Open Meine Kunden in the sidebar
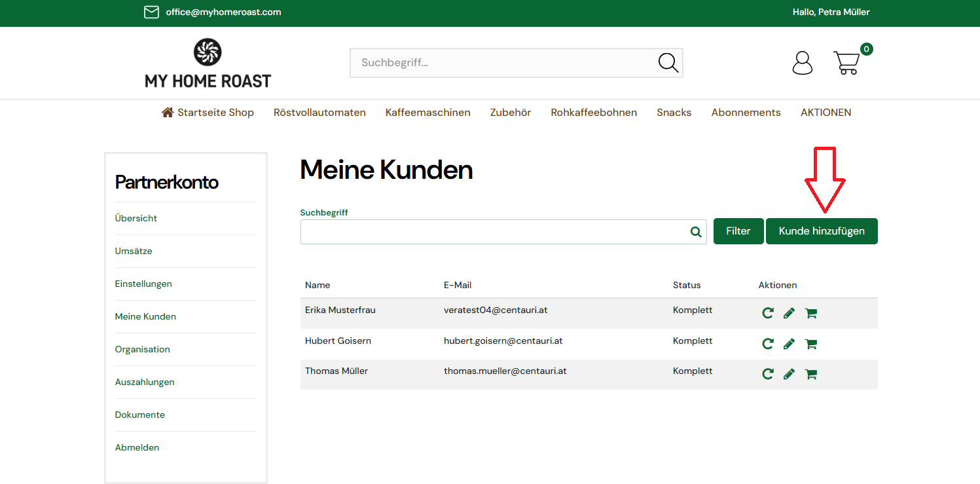The image size is (980, 484). (145, 316)
